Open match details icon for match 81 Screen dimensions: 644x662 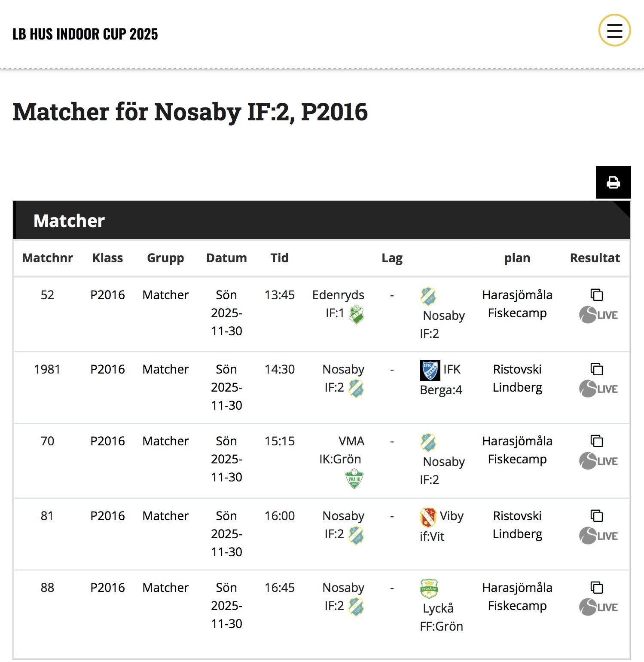point(597,516)
